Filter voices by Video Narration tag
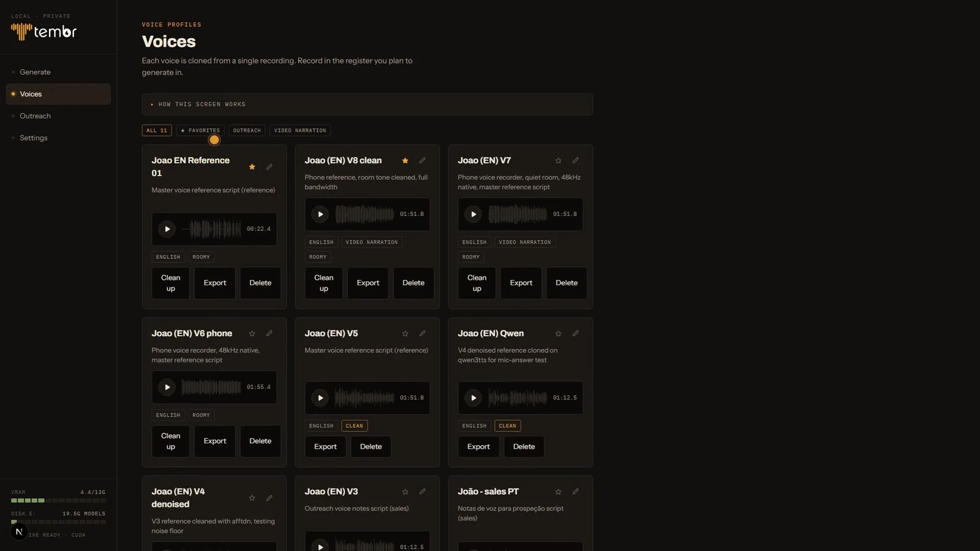 [300, 130]
